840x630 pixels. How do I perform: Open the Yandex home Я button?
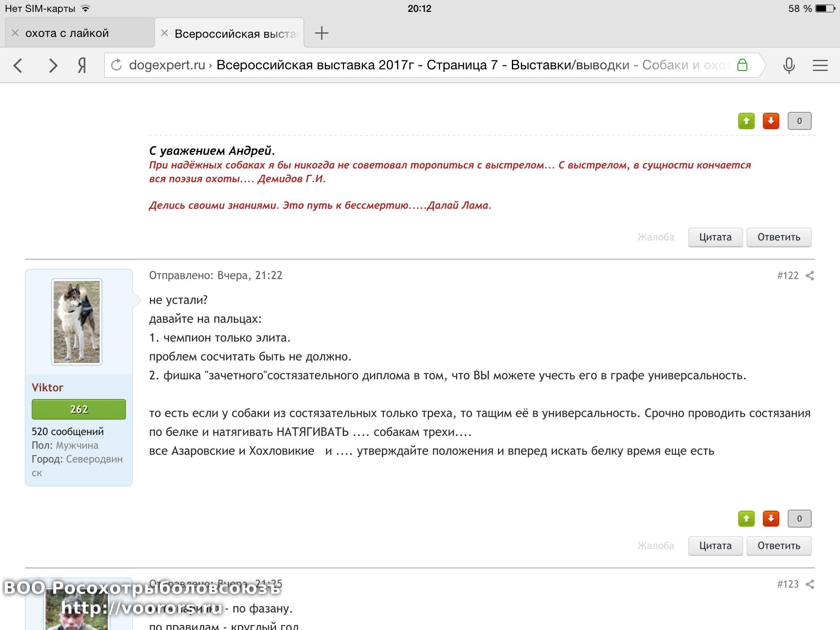pos(82,66)
